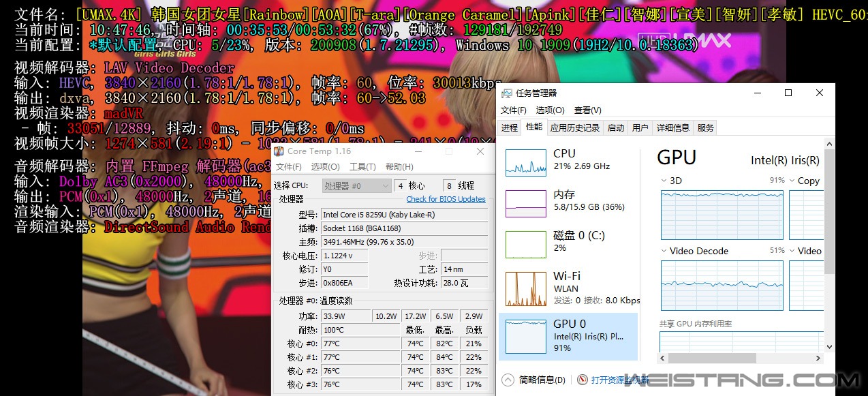This screenshot has width=868, height=396.
Task: Open Task Manager 查看(V) menu
Action: (x=587, y=110)
